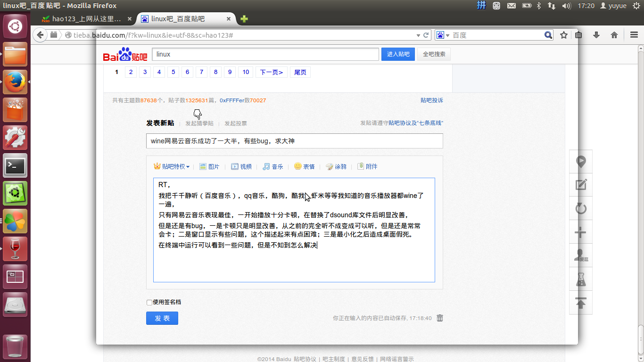The height and width of the screenshot is (362, 644).
Task: Go to the Firefox home page icon
Action: (x=614, y=35)
